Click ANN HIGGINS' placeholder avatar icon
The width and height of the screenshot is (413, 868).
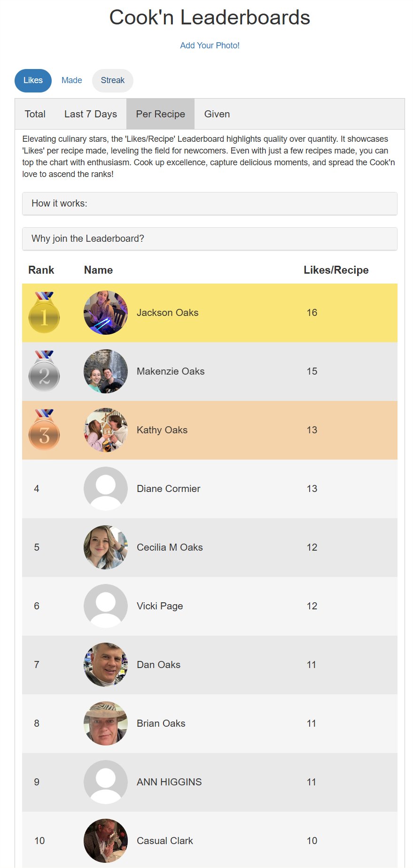click(x=106, y=782)
